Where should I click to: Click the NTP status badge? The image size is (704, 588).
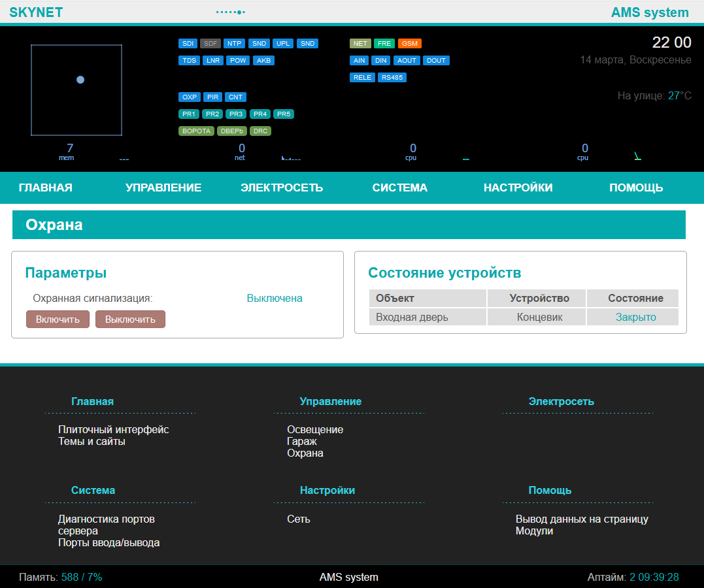pyautogui.click(x=234, y=44)
